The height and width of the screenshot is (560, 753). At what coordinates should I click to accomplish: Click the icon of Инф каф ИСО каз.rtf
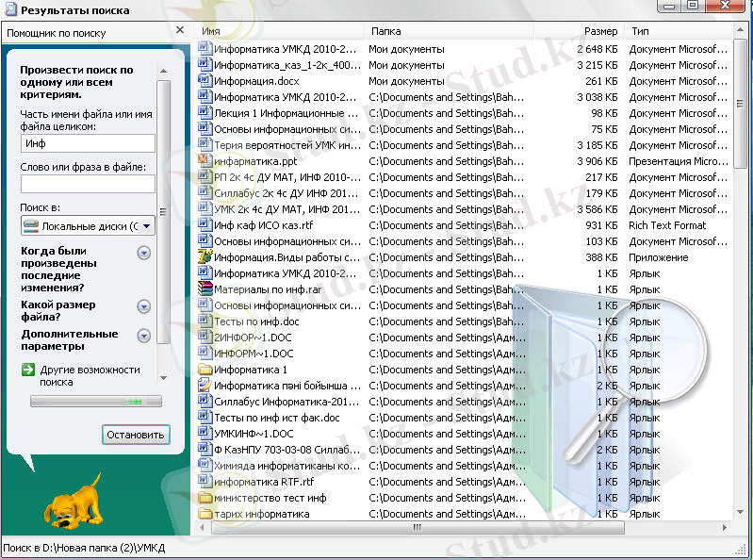[205, 225]
